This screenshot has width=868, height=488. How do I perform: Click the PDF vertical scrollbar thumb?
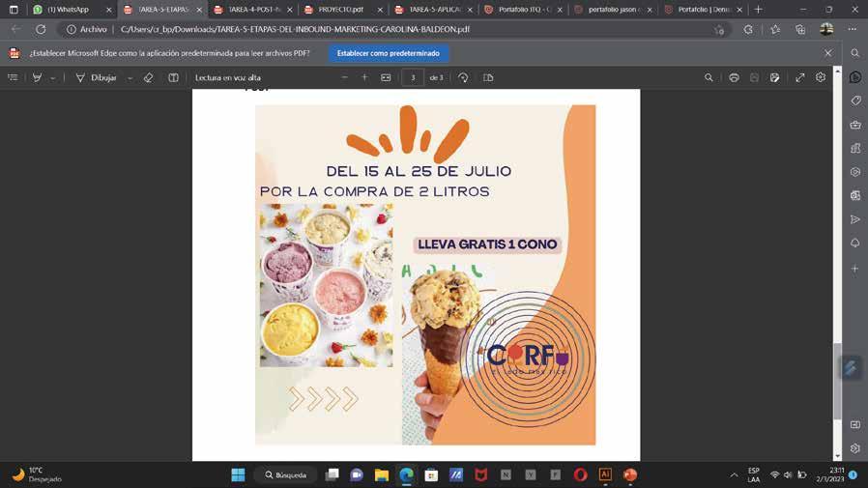pyautogui.click(x=838, y=381)
